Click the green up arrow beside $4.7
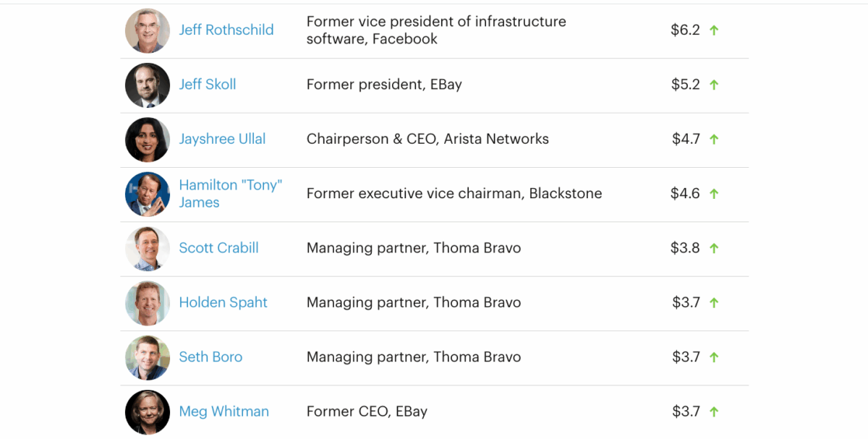Image resolution: width=868 pixels, height=439 pixels. pyautogui.click(x=714, y=140)
